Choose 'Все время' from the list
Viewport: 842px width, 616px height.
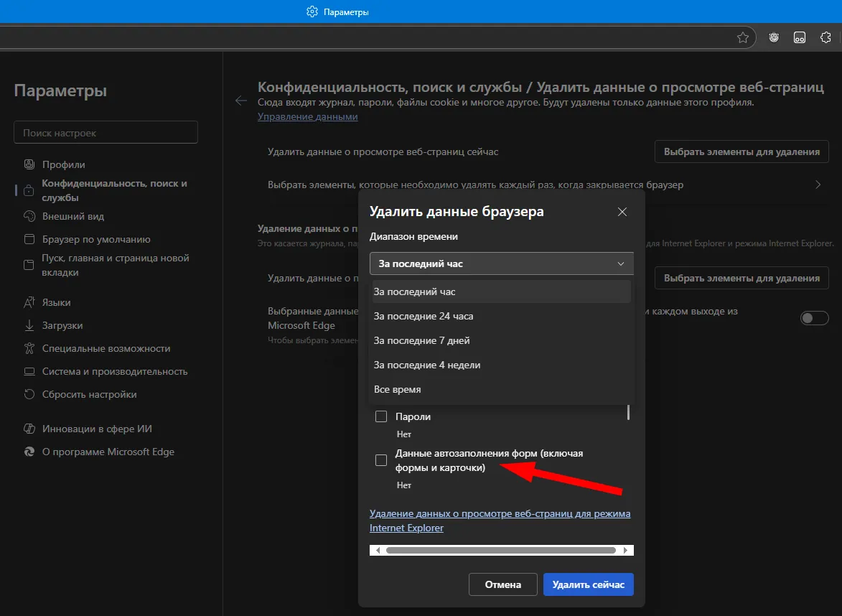(x=398, y=389)
